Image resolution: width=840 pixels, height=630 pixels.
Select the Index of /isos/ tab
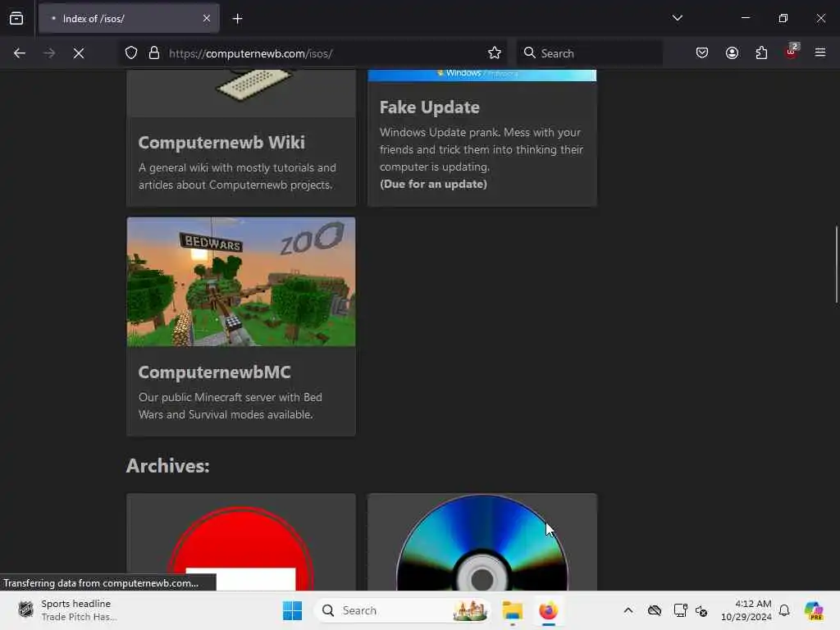(129, 19)
